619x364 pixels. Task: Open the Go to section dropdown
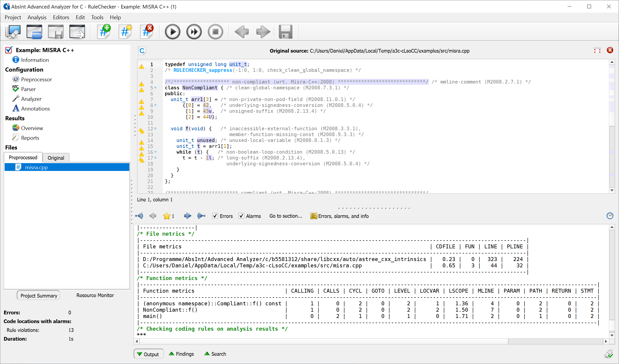click(286, 216)
